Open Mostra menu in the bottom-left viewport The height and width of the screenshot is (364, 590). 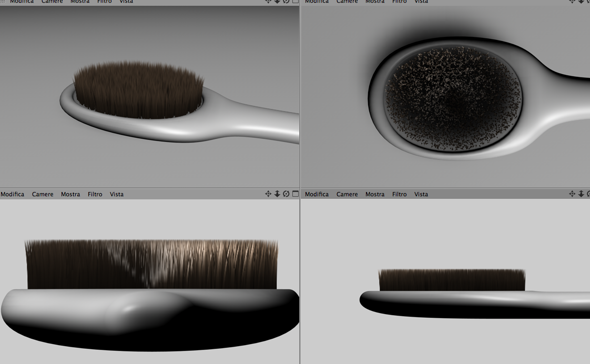point(70,194)
